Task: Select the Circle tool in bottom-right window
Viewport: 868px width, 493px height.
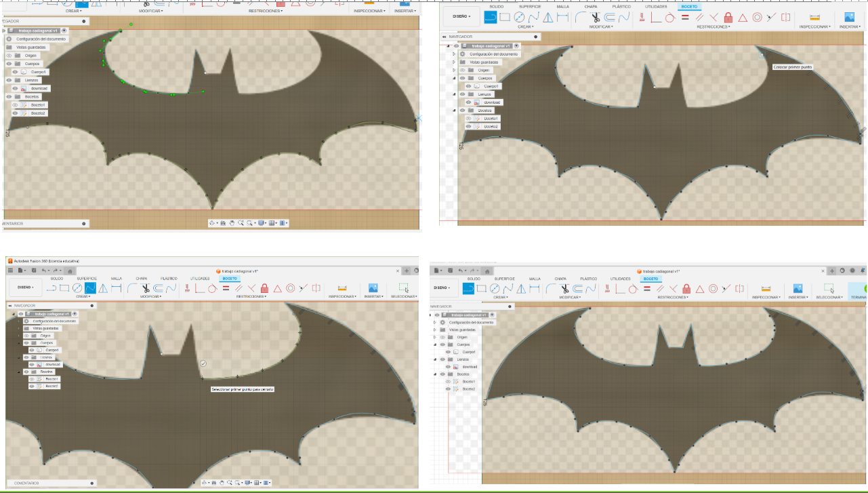Action: [495, 288]
